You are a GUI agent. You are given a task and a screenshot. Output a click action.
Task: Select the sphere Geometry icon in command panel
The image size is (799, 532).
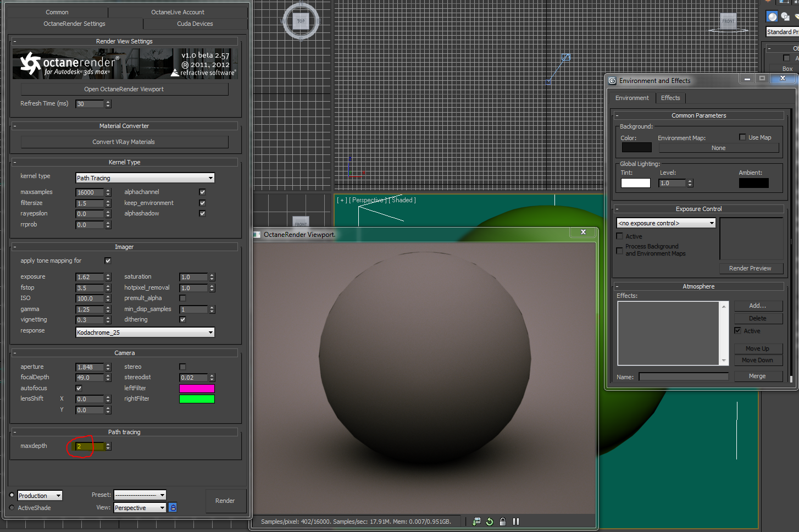pos(772,16)
